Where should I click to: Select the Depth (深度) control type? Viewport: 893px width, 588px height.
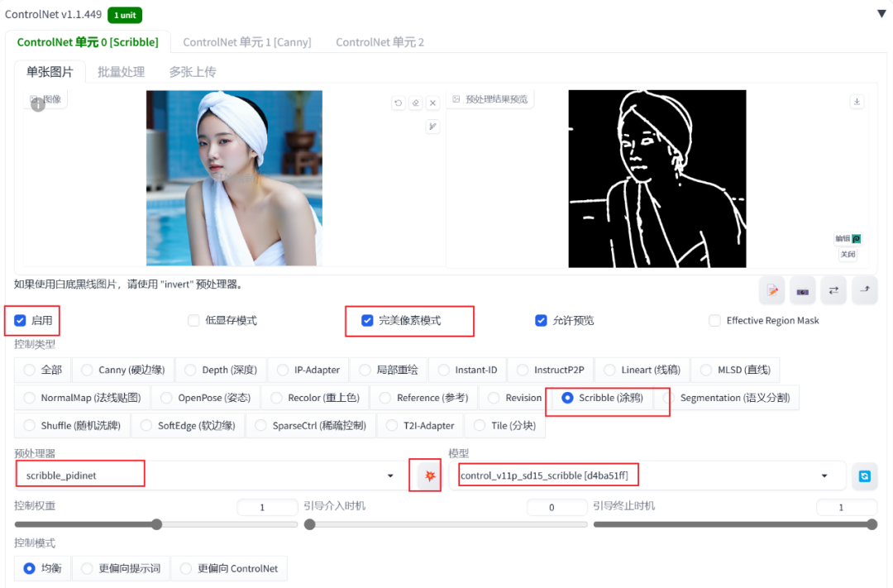tap(221, 370)
